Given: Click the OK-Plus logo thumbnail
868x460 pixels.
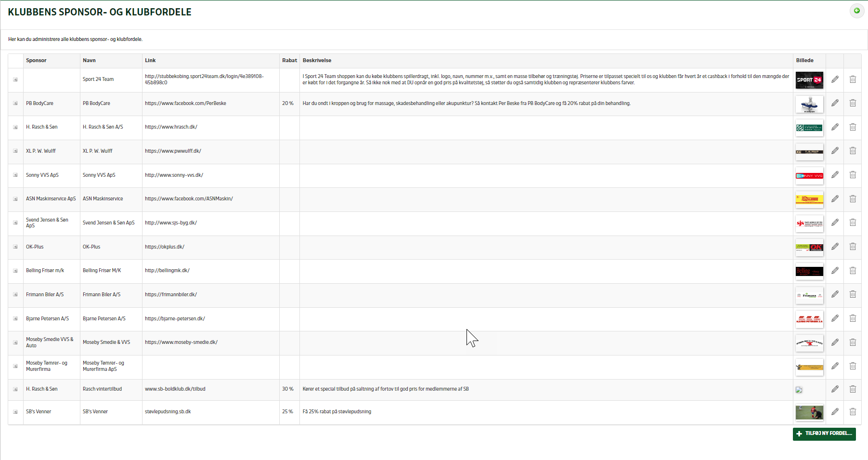Looking at the screenshot, I should 809,248.
